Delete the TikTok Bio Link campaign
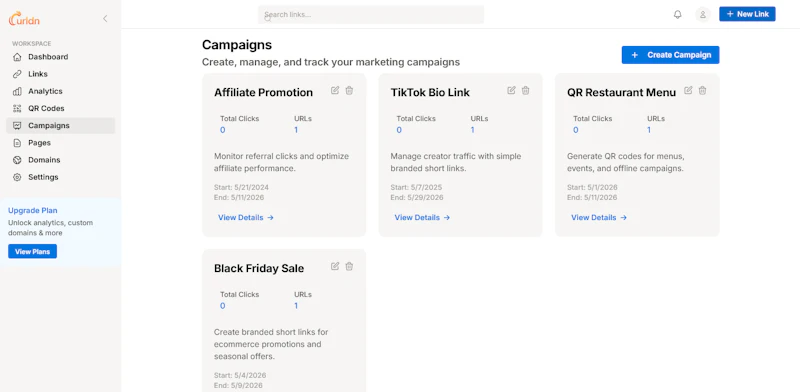This screenshot has width=800, height=392. coord(526,90)
